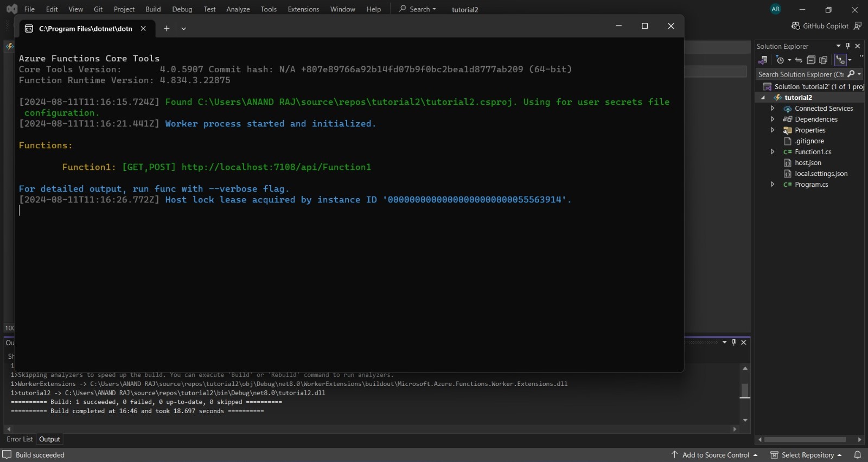
Task: Open GitHub Copilot
Action: (x=820, y=26)
